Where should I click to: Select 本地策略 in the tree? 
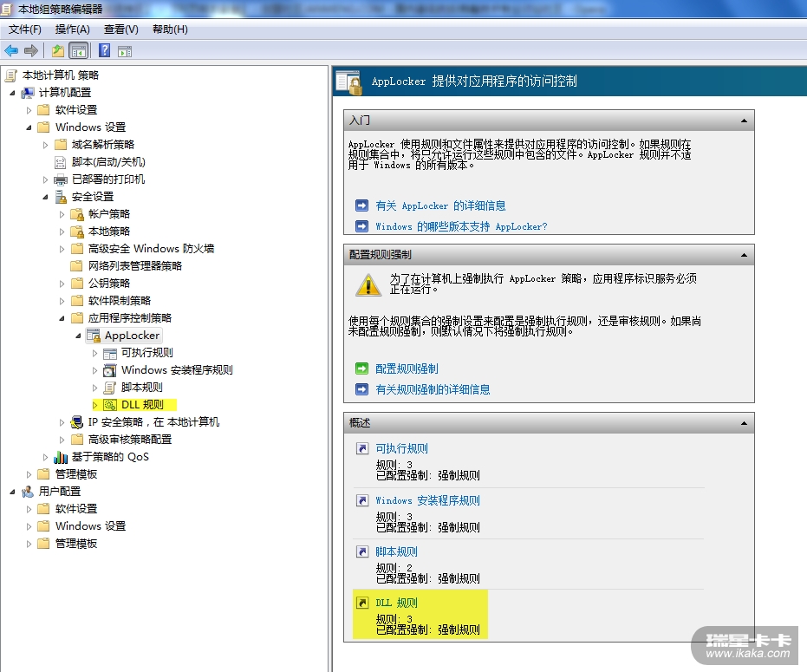[109, 232]
